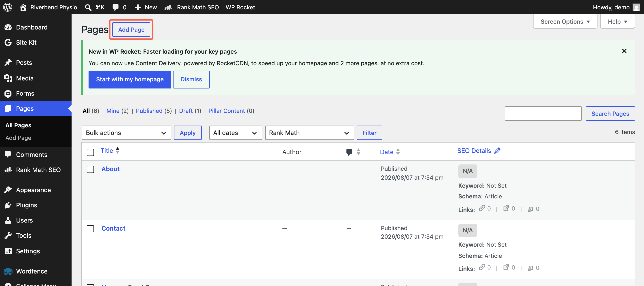The height and width of the screenshot is (286, 644).
Task: Click the Search Pages button
Action: point(610,114)
